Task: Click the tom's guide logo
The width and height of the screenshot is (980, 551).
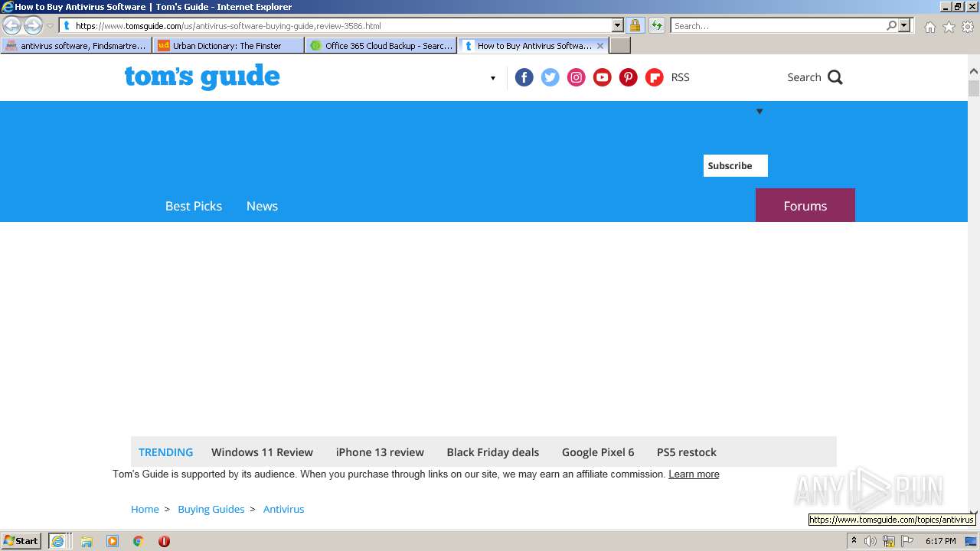Action: (x=202, y=77)
